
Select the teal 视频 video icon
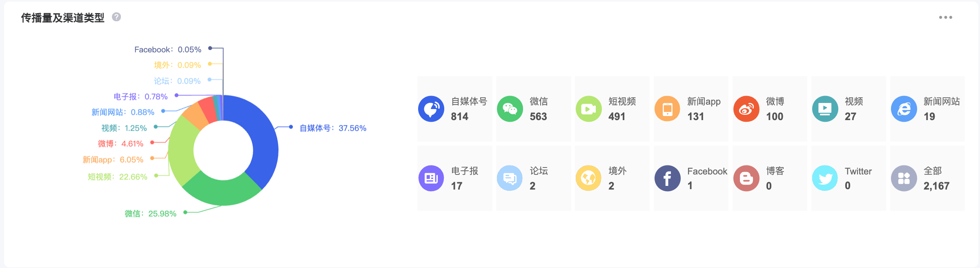[825, 109]
